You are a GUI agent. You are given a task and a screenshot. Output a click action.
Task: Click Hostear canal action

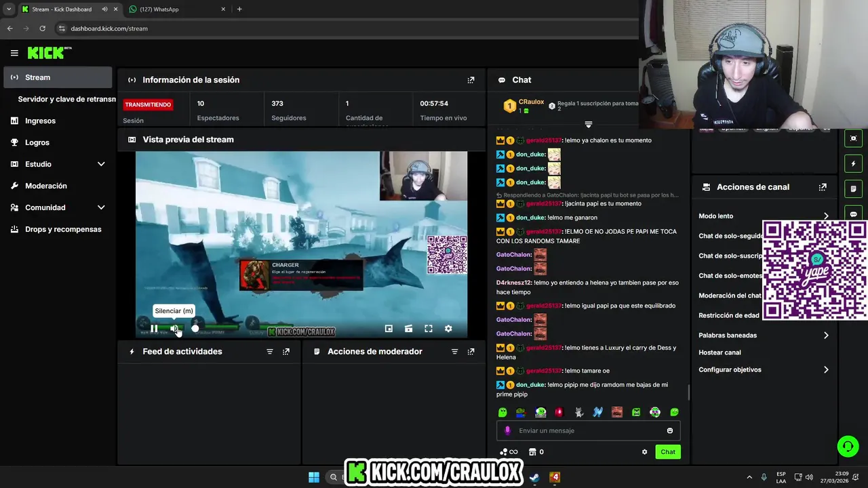(719, 352)
